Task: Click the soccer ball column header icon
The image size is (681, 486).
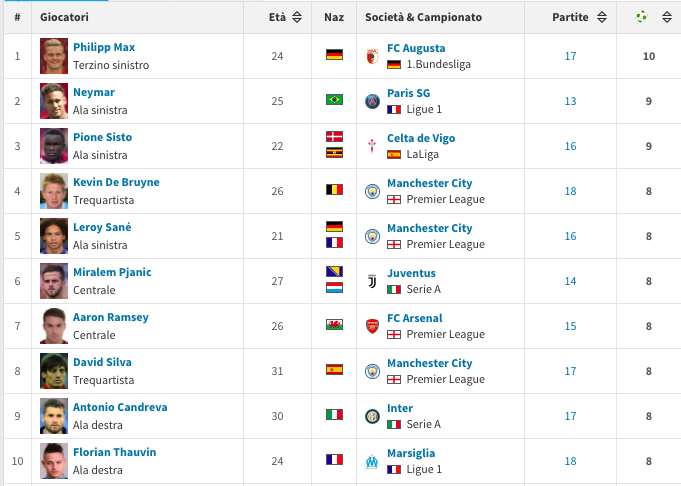Action: pyautogui.click(x=641, y=17)
